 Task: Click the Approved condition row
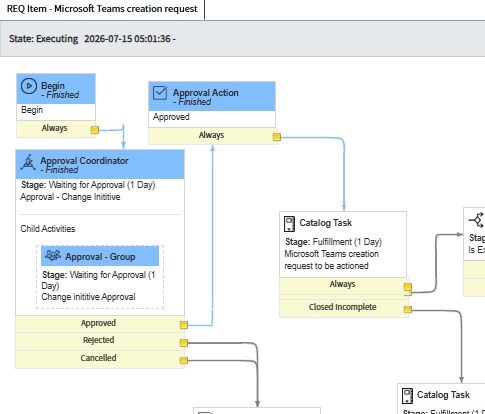click(x=100, y=324)
